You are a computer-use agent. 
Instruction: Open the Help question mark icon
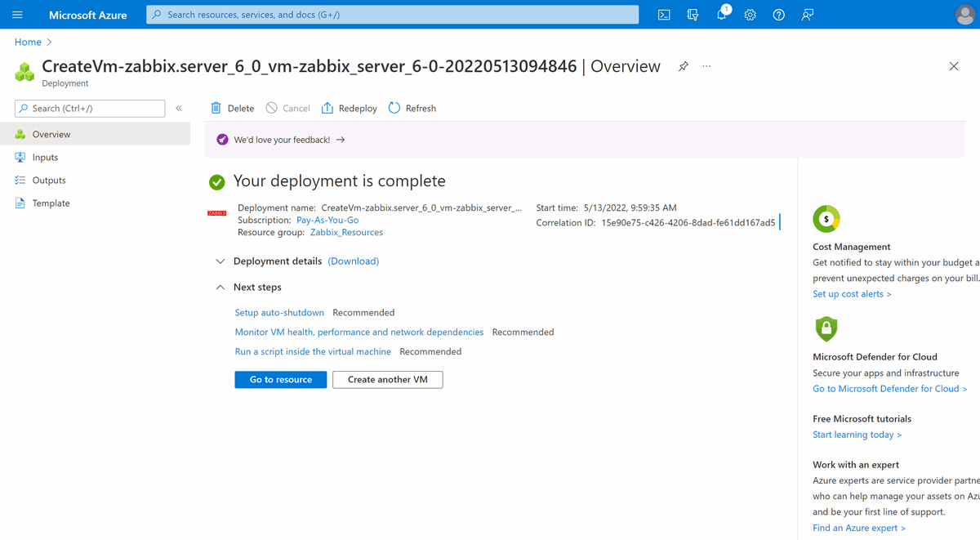(779, 15)
